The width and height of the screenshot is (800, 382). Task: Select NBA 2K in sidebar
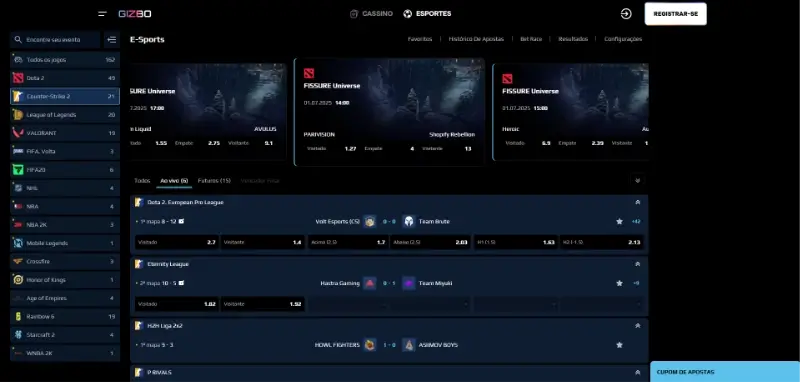coord(65,225)
